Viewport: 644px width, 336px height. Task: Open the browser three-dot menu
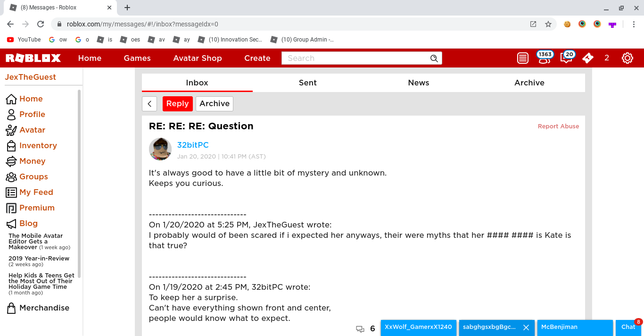(634, 24)
